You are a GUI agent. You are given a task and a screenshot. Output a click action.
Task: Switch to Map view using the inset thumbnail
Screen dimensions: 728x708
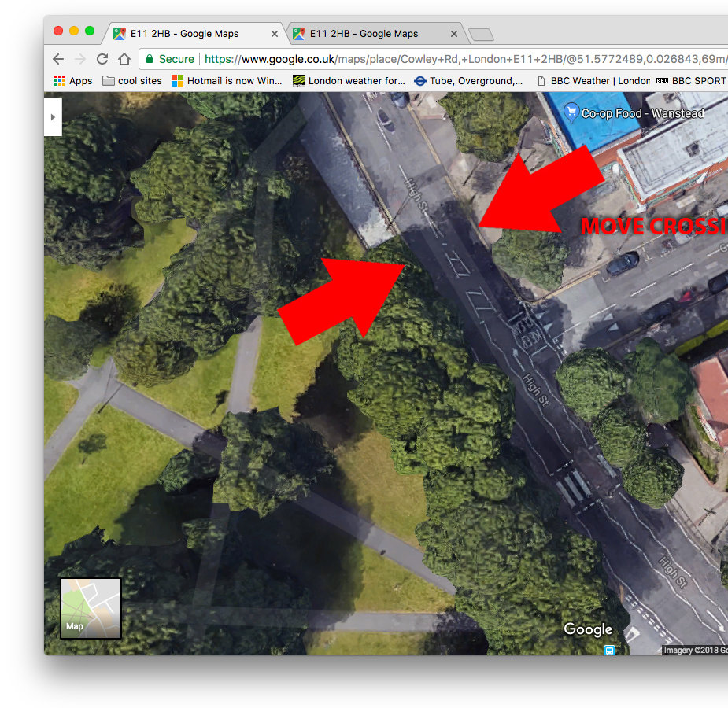pos(90,608)
